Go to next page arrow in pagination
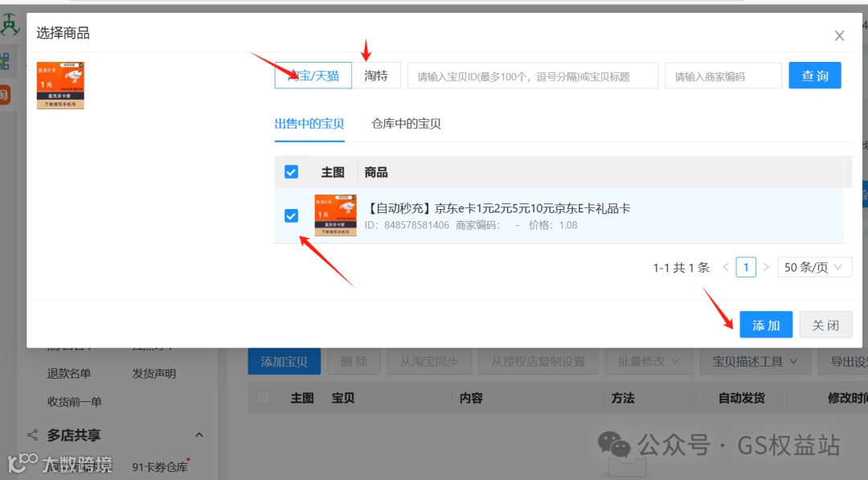 click(766, 268)
